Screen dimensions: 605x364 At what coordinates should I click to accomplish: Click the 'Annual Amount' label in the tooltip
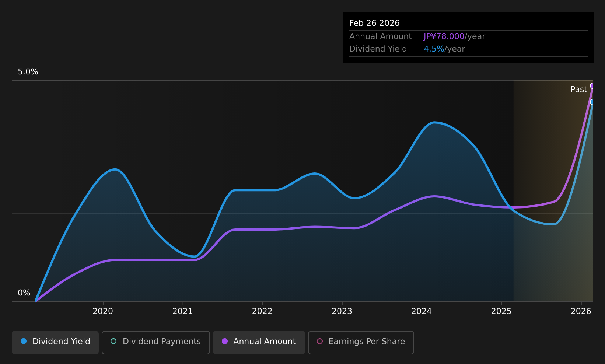380,36
